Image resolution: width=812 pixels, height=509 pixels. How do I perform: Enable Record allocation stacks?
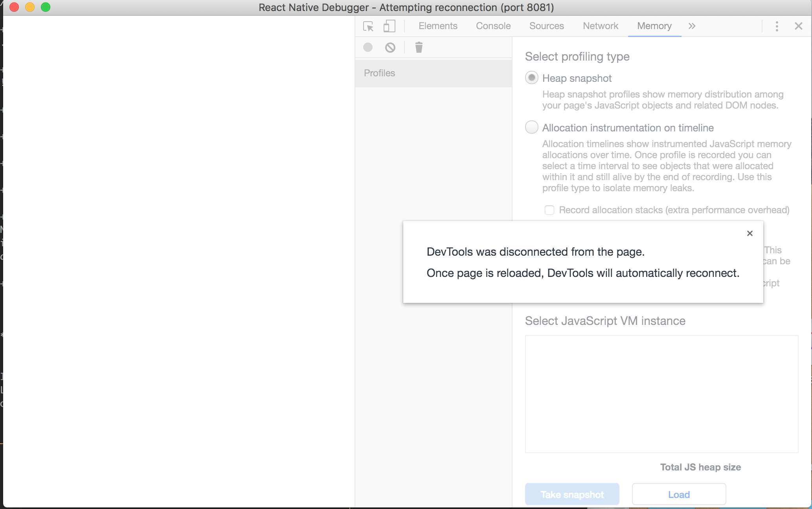549,210
